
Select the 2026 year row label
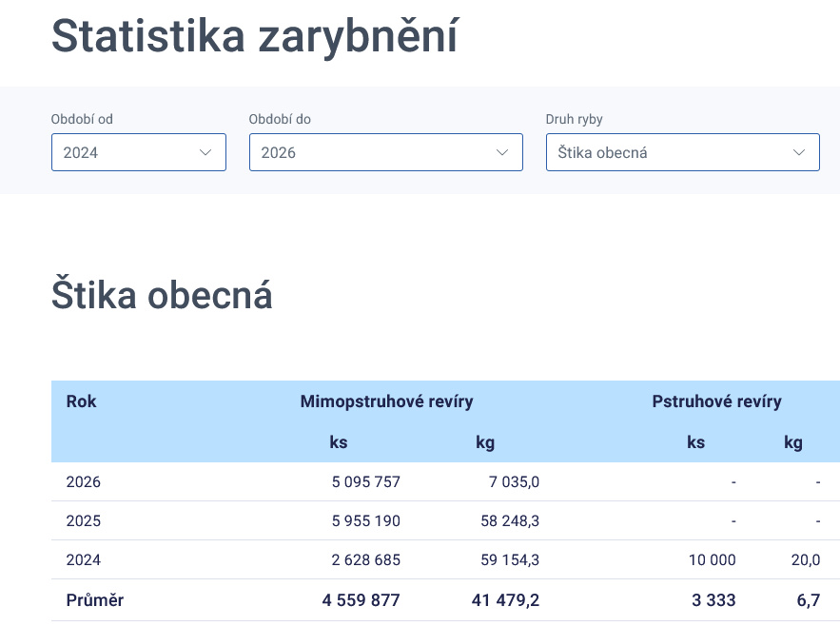coord(84,481)
